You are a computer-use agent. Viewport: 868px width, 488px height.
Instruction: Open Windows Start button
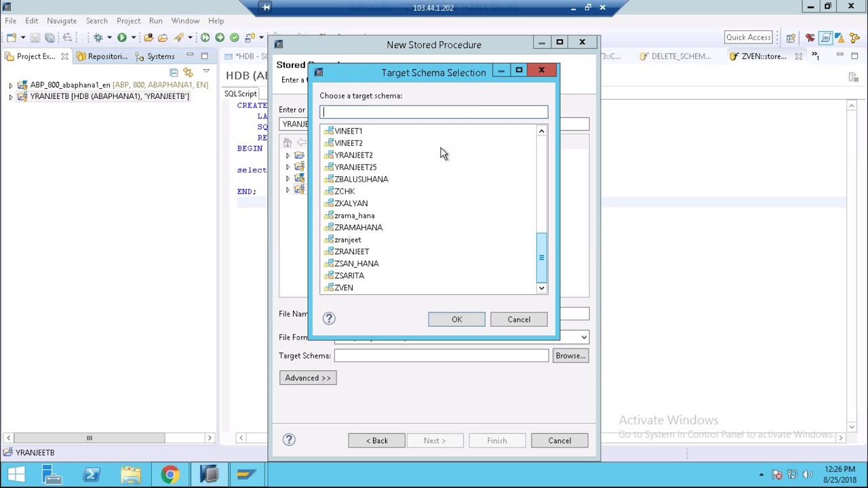pyautogui.click(x=16, y=474)
